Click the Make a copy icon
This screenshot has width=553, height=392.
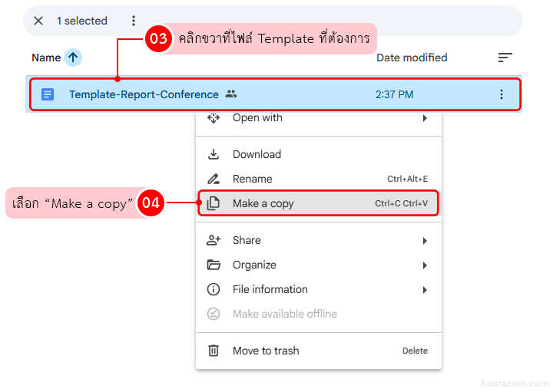click(x=214, y=203)
